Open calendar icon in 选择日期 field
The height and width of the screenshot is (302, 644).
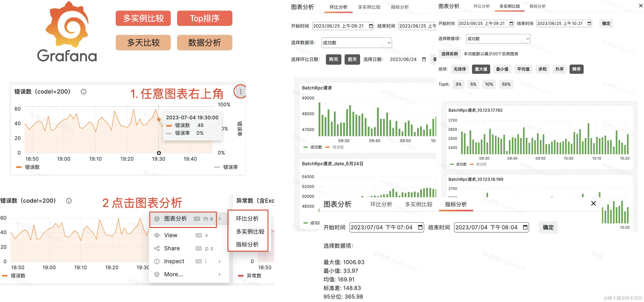tap(424, 59)
